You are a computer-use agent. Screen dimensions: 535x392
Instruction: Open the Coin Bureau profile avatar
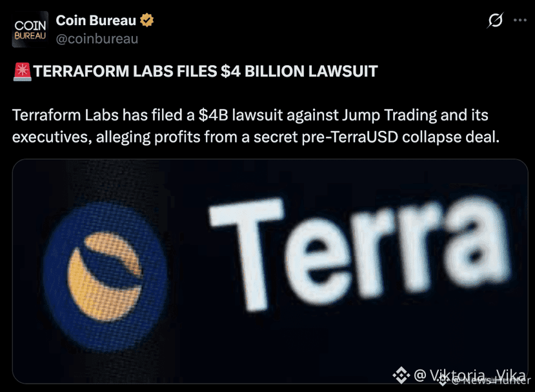point(30,30)
